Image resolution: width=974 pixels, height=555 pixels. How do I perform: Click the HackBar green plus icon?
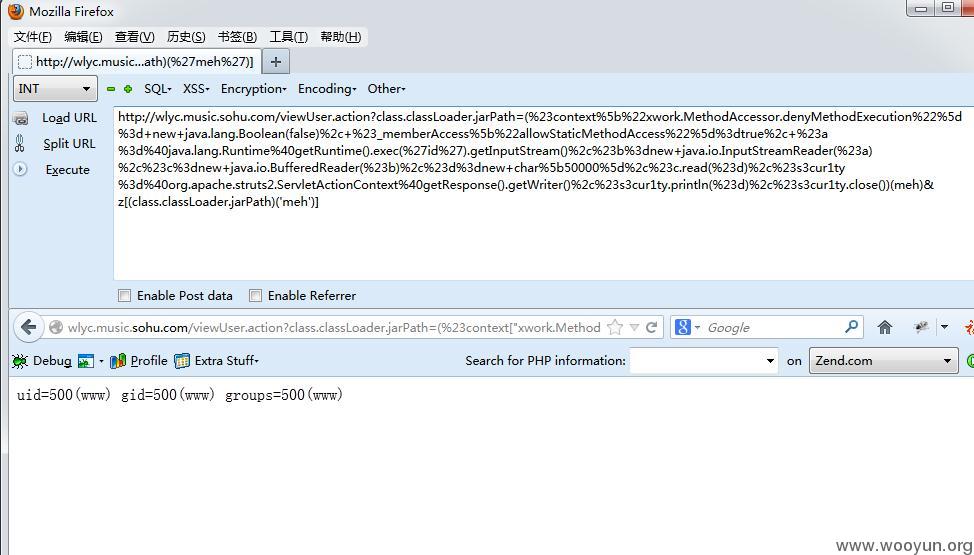[128, 89]
